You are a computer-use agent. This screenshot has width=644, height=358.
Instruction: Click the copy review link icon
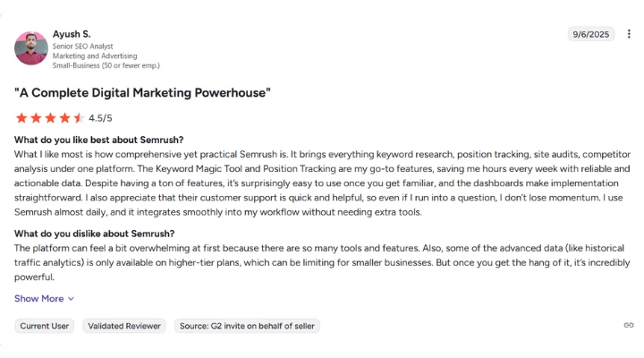[628, 326]
